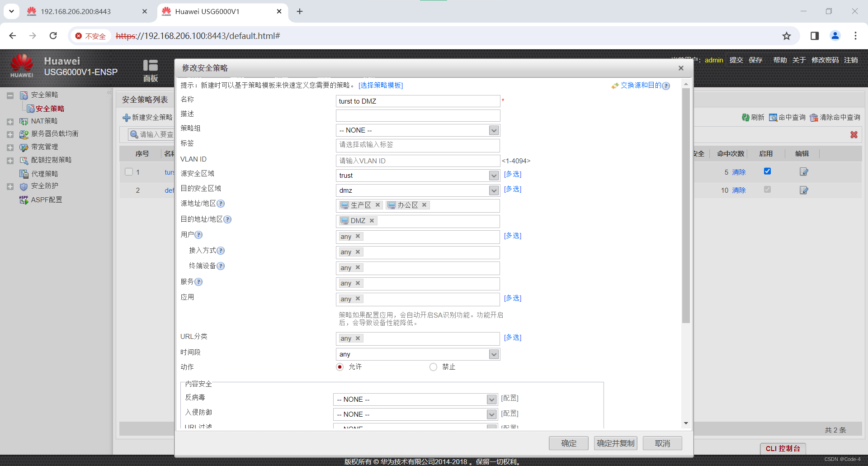
Task: Click the 名称 input field
Action: point(418,101)
